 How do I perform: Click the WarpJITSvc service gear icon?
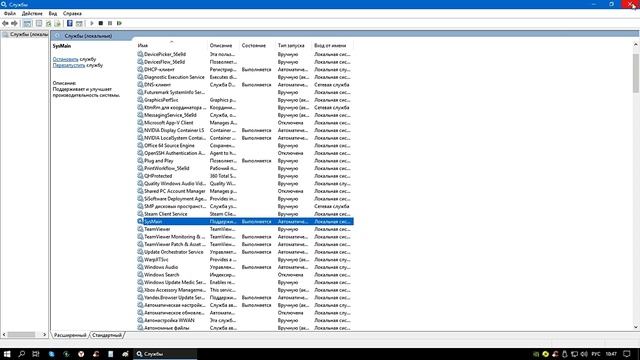pyautogui.click(x=140, y=260)
